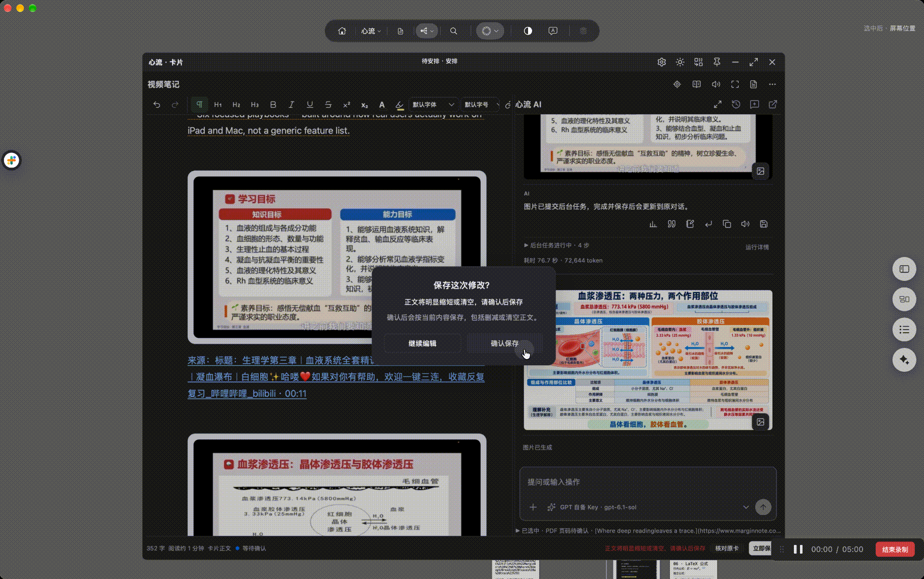Save the AI response with disk icon
Screen dimensions: 924x579
[763, 224]
